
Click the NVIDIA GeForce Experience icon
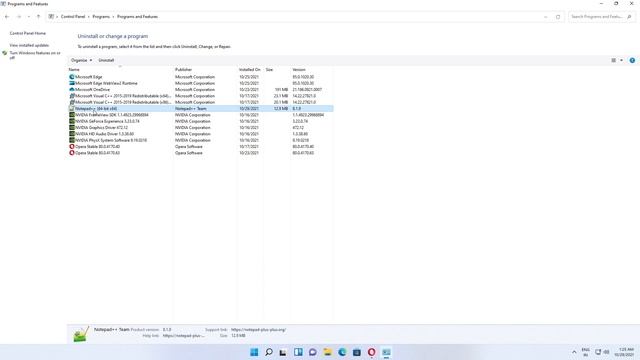[x=72, y=121]
